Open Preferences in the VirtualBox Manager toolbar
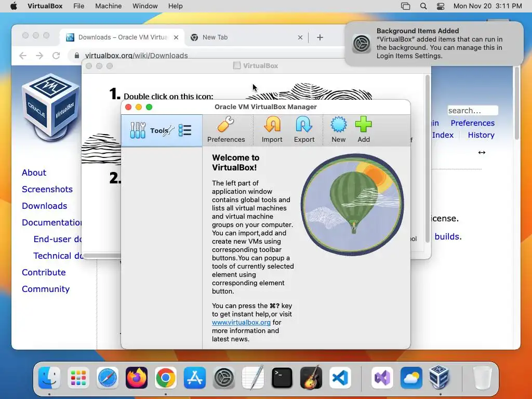 pyautogui.click(x=226, y=129)
